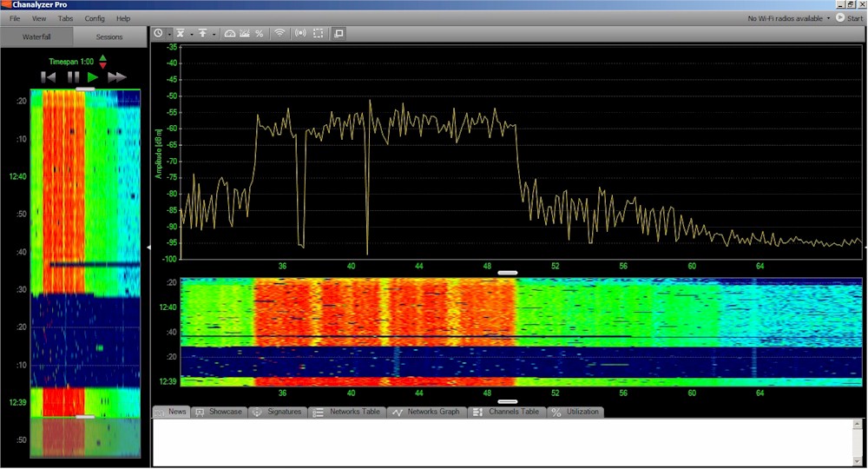Image resolution: width=868 pixels, height=469 pixels.
Task: Click the dashed selection rectangle icon
Action: point(319,33)
